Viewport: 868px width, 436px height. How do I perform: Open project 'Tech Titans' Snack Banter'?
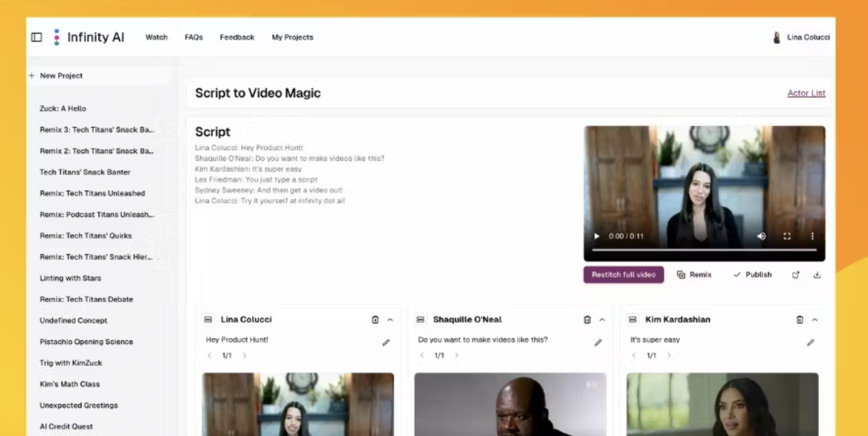[x=85, y=172]
